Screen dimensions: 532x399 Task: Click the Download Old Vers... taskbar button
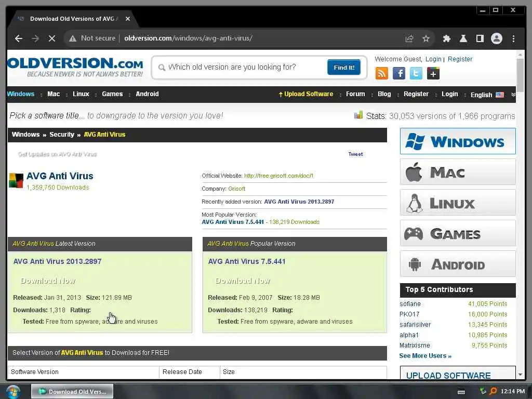coord(72,392)
